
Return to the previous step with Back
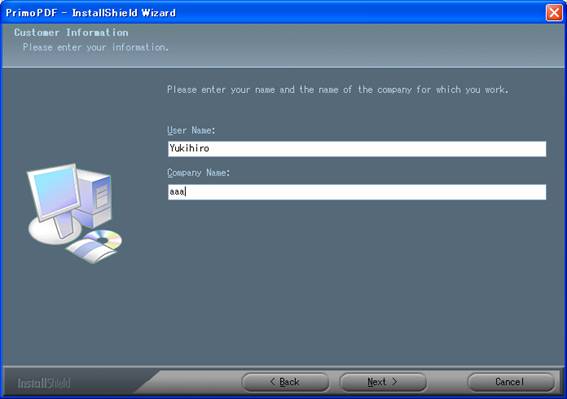pyautogui.click(x=285, y=382)
